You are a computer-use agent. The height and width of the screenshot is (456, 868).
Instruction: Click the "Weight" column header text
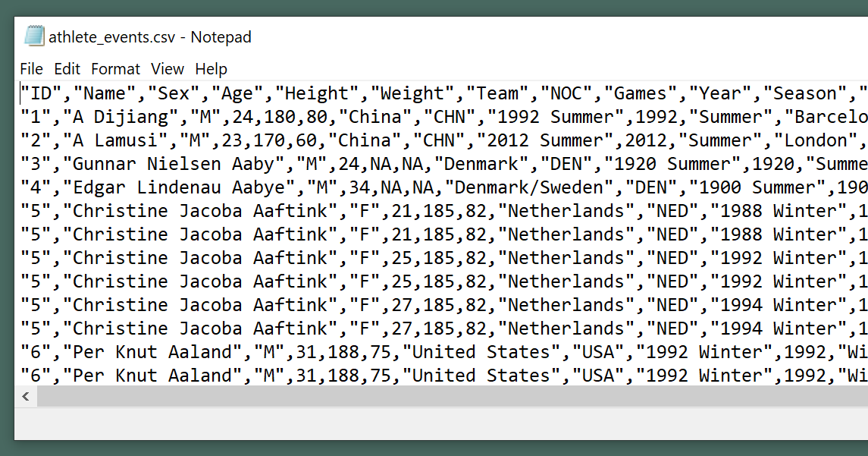click(412, 93)
